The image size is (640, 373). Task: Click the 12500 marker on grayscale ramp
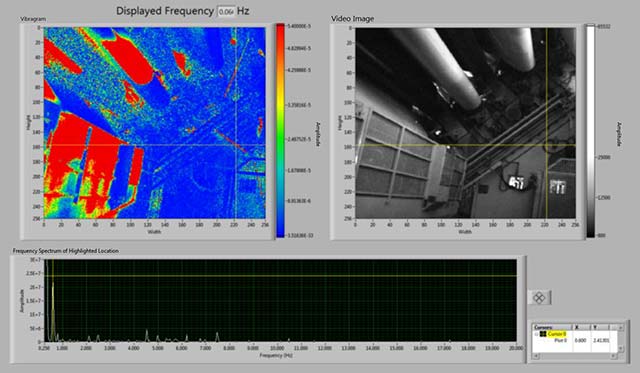point(604,198)
